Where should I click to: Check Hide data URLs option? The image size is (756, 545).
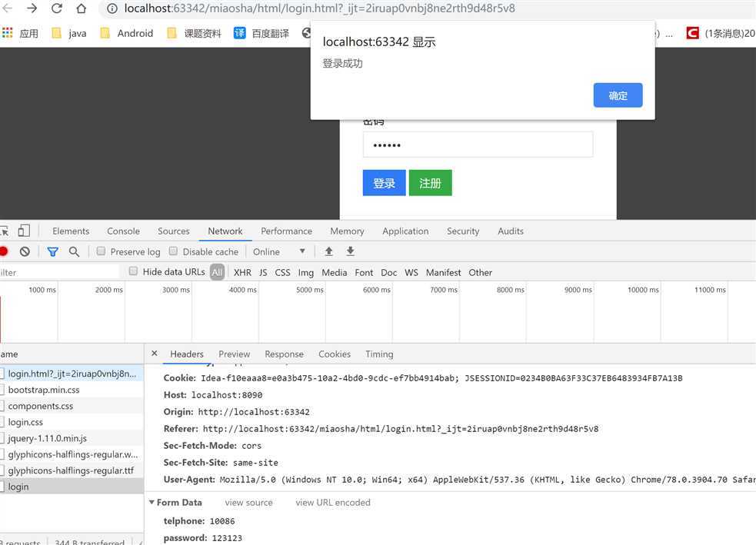(x=133, y=271)
